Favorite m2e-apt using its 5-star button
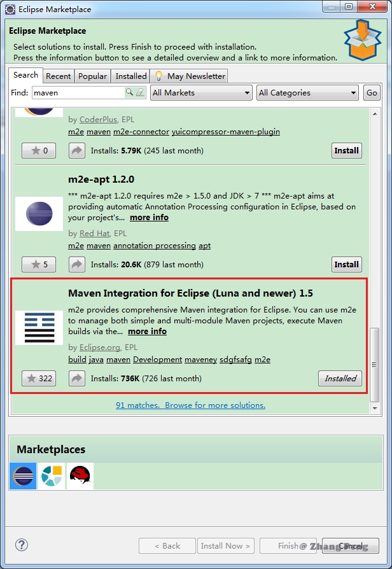This screenshot has width=392, height=569. tap(39, 264)
